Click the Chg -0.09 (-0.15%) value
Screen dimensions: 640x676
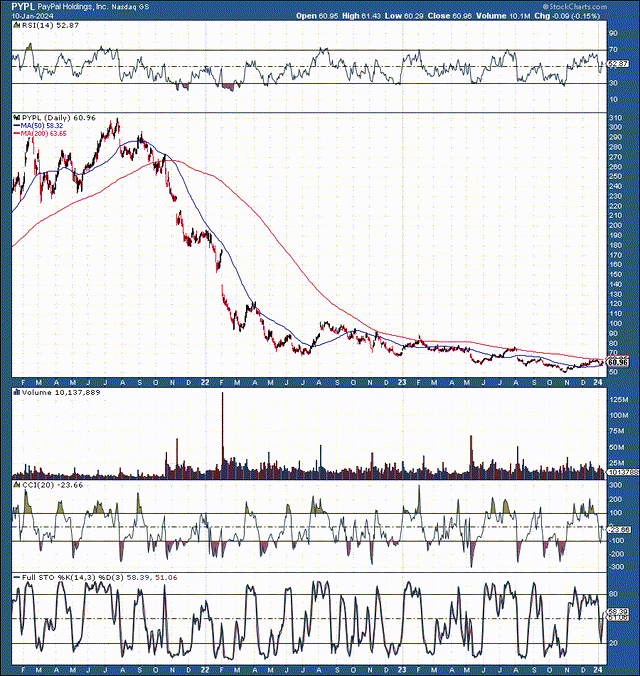coord(567,16)
